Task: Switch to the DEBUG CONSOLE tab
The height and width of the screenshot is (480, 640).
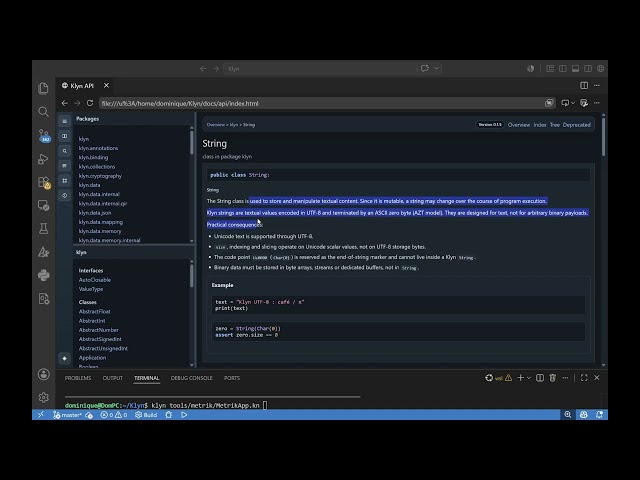Action: click(x=191, y=378)
